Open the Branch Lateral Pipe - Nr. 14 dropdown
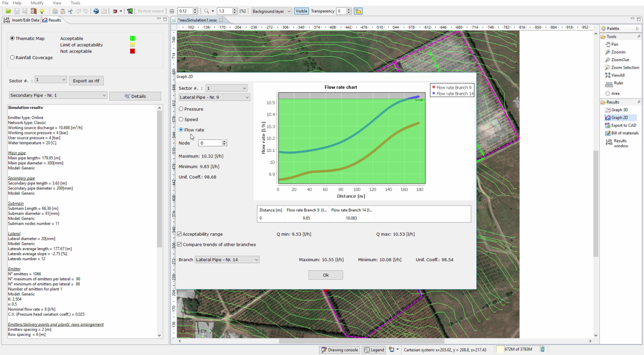 pyautogui.click(x=227, y=260)
